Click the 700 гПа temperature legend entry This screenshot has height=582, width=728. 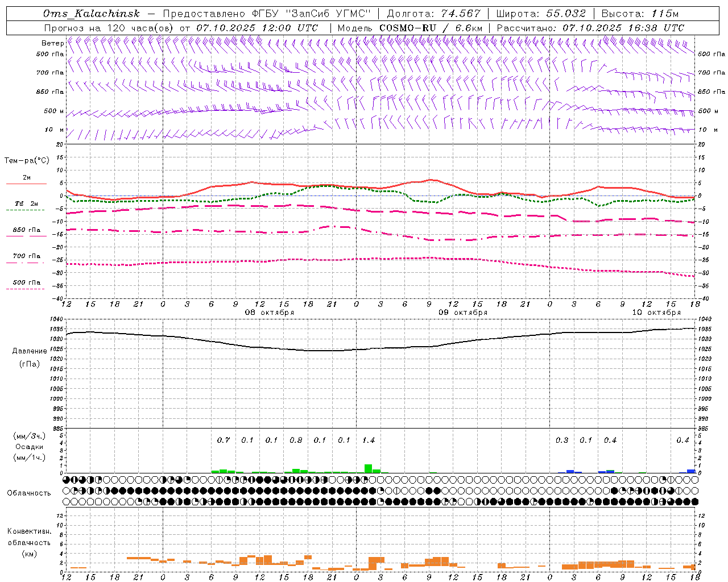coord(26,256)
